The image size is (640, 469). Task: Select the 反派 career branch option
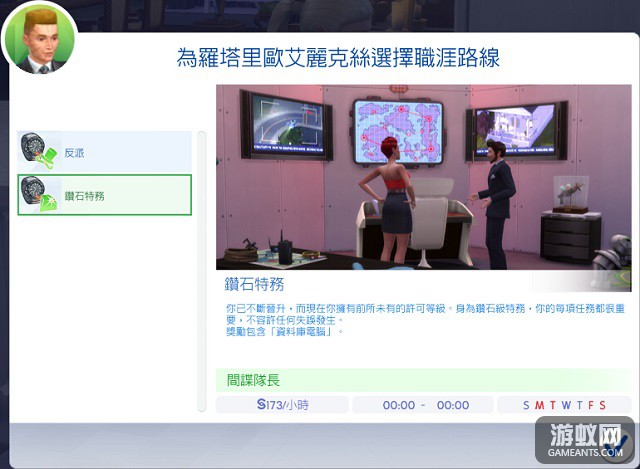click(104, 151)
